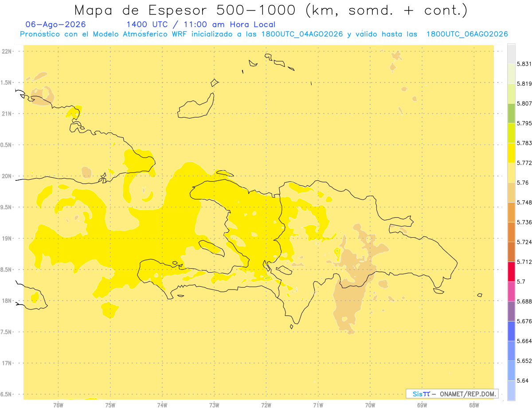
Task: Click the longitude label '75W'
Action: pyautogui.click(x=110, y=405)
